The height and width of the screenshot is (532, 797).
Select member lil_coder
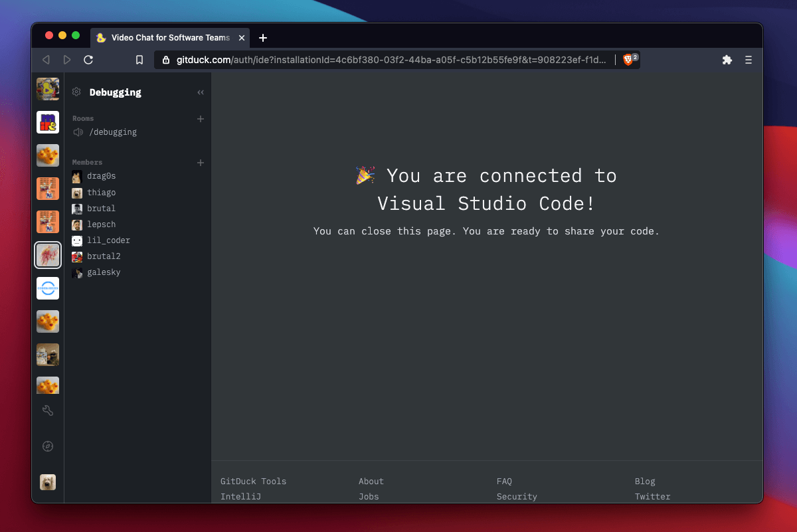tap(108, 240)
